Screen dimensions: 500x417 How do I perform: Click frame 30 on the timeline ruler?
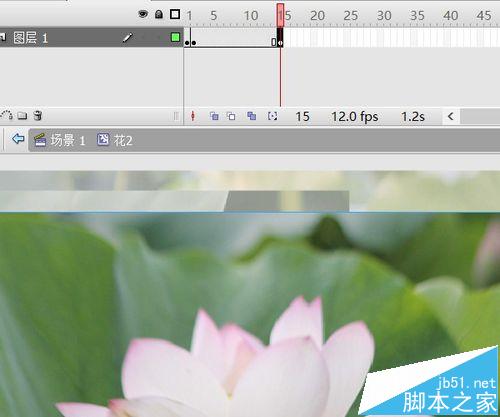(384, 16)
